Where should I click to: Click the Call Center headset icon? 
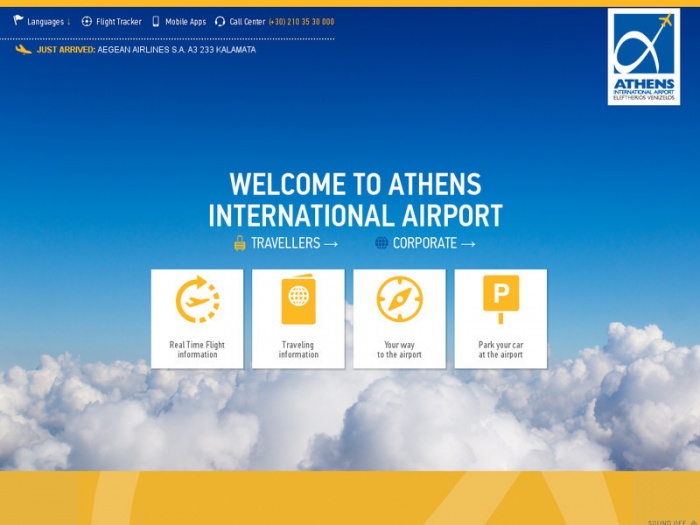pyautogui.click(x=220, y=21)
